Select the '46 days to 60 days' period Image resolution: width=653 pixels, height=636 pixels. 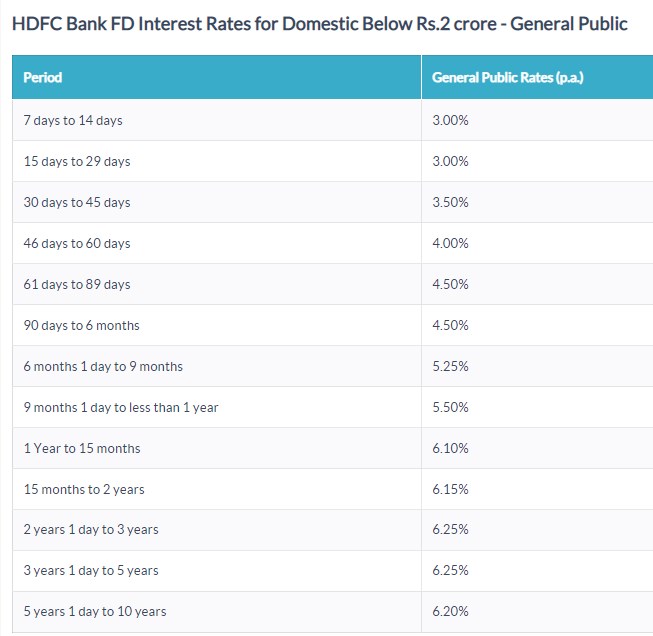77,243
